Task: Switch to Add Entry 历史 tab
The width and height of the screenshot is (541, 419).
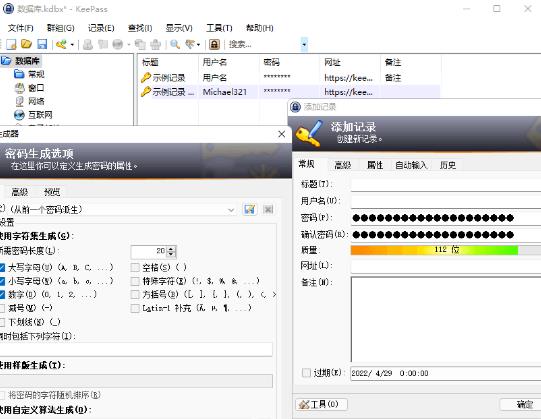Action: (x=448, y=165)
